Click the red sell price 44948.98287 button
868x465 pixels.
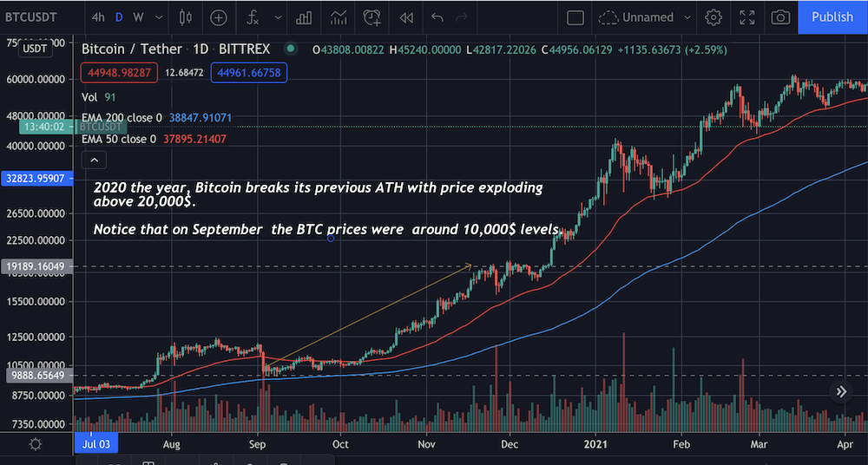pyautogui.click(x=120, y=73)
